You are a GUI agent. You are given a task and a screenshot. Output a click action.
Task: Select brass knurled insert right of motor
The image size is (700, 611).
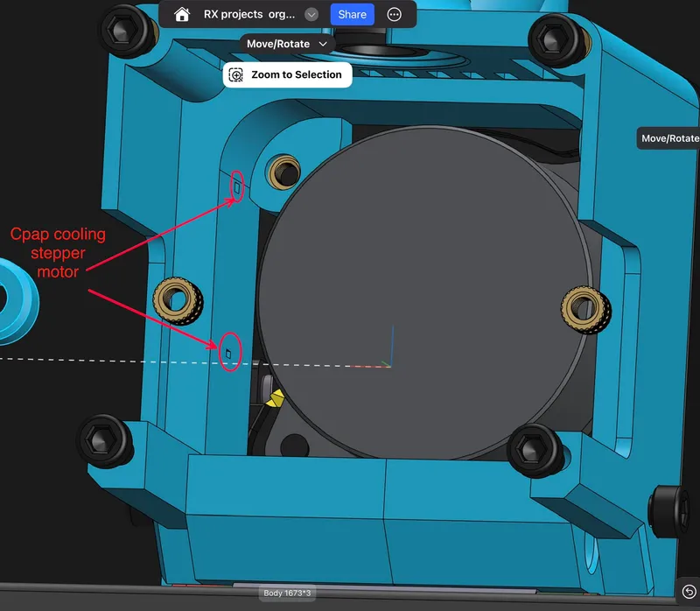coord(585,310)
